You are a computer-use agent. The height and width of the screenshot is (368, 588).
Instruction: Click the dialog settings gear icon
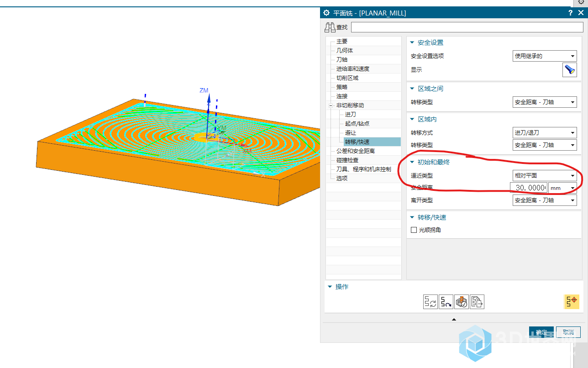click(326, 13)
